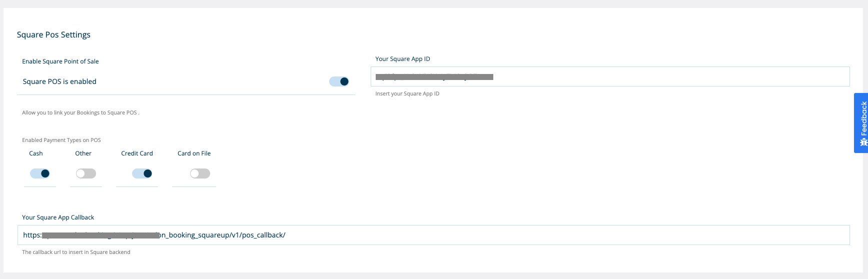This screenshot has height=279, width=868.
Task: Click the Enabled Payment Types on POS label
Action: (62, 140)
